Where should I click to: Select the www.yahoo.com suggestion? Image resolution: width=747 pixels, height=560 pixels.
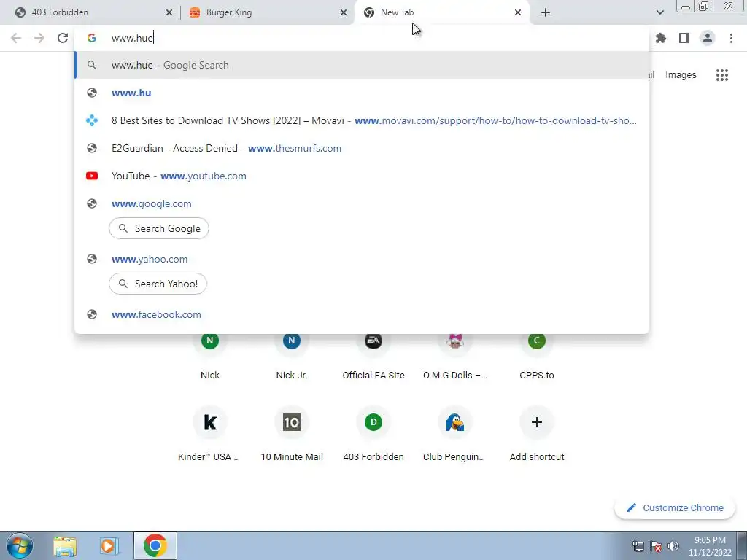(x=362, y=259)
